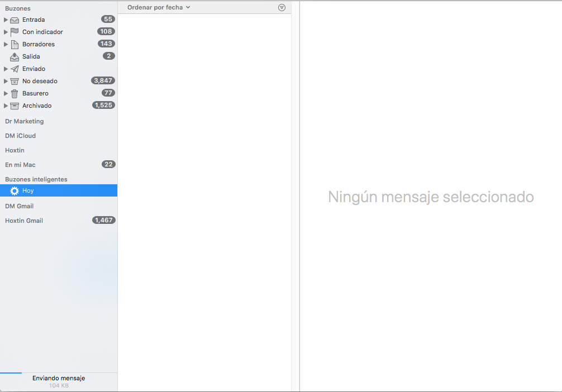Expand the Con indicador disclosure triangle

(6, 32)
